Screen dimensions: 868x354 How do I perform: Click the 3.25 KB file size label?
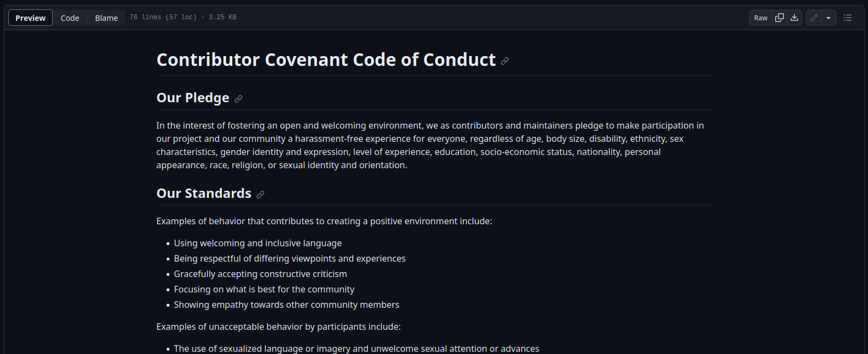[222, 16]
